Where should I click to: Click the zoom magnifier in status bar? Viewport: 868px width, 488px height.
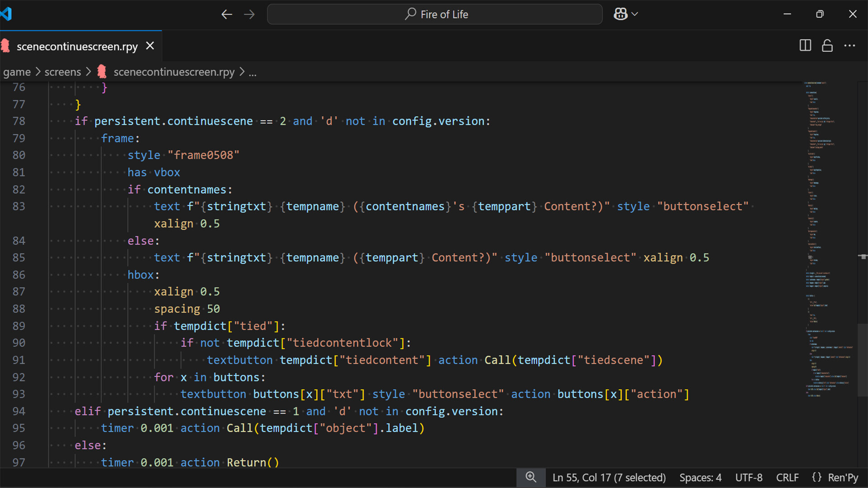click(531, 477)
